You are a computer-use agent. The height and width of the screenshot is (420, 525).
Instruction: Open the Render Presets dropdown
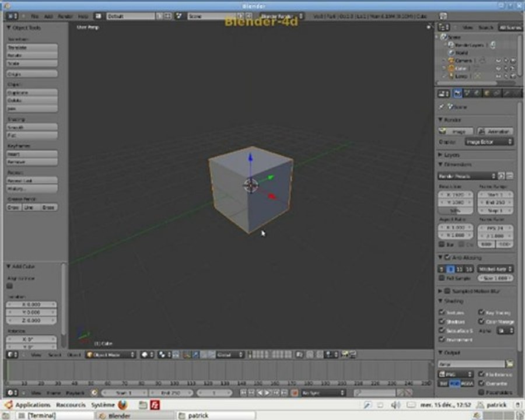pyautogui.click(x=467, y=176)
